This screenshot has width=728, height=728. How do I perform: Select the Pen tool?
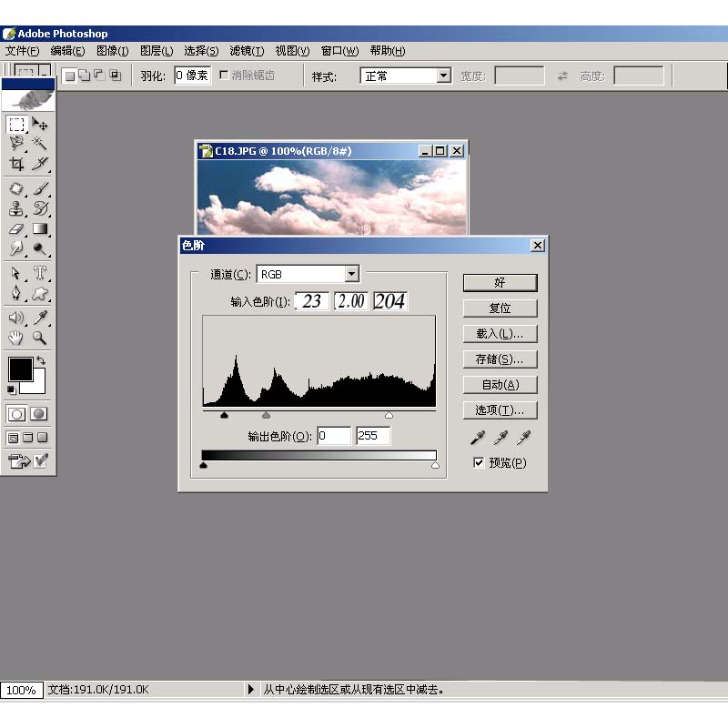[x=16, y=292]
